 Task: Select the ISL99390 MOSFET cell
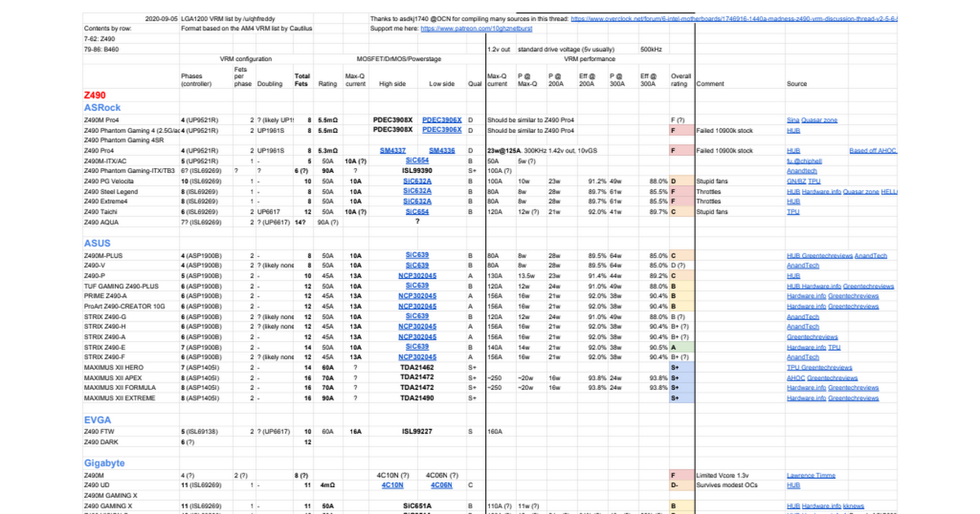[417, 171]
